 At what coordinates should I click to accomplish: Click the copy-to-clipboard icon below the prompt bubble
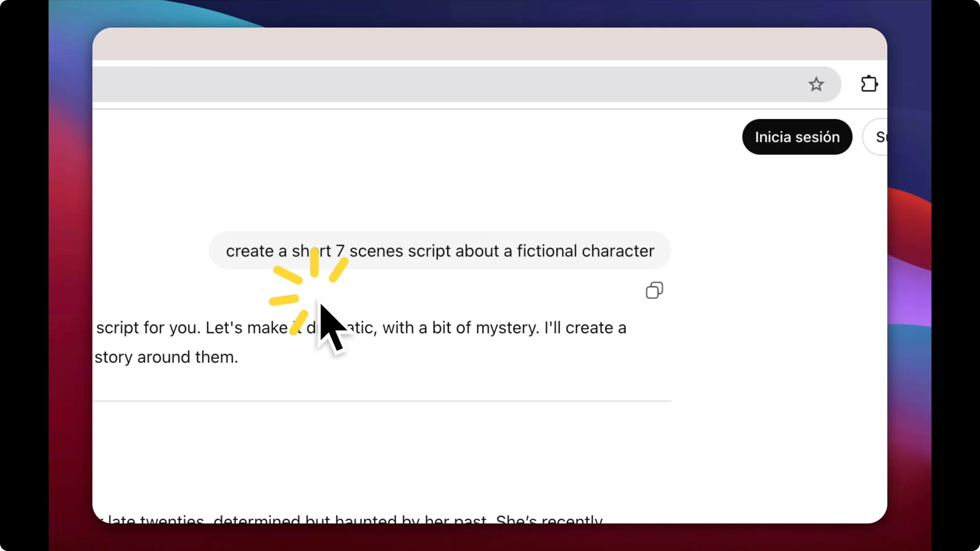click(654, 290)
